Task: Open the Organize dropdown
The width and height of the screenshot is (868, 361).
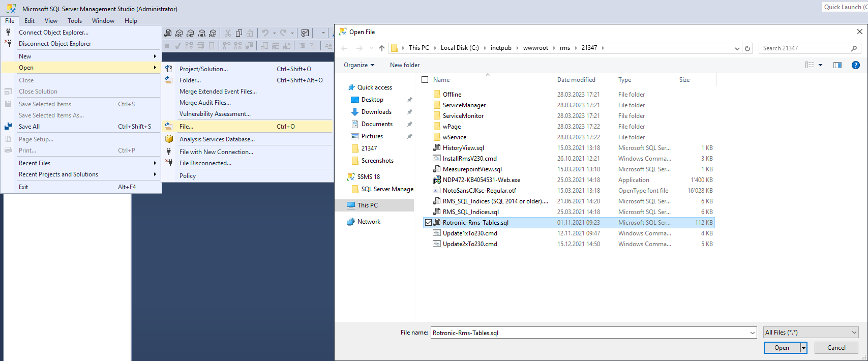Action: point(359,65)
